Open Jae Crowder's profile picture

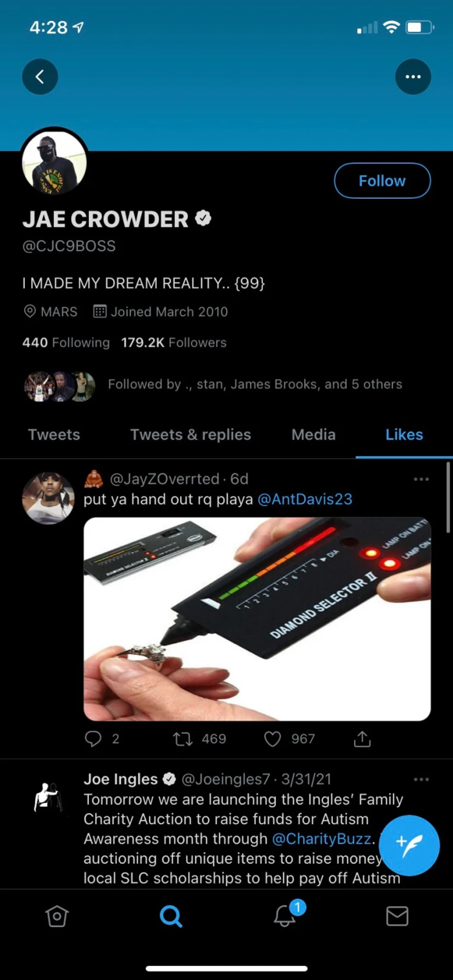tap(54, 162)
